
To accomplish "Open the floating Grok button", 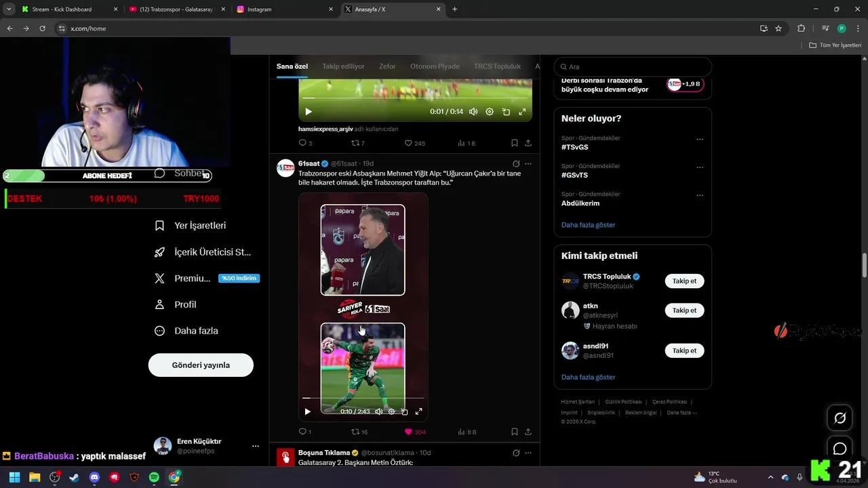I will click(840, 418).
